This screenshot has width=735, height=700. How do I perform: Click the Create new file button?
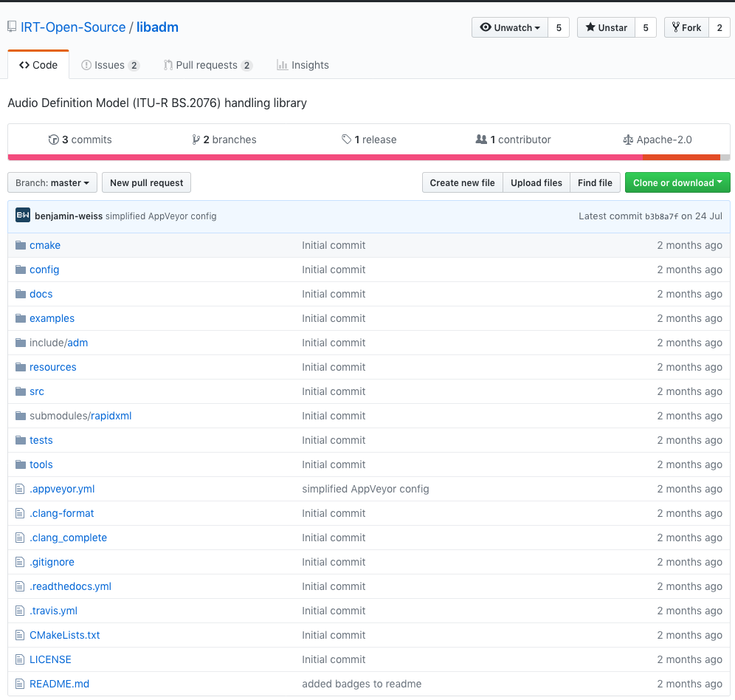click(462, 182)
